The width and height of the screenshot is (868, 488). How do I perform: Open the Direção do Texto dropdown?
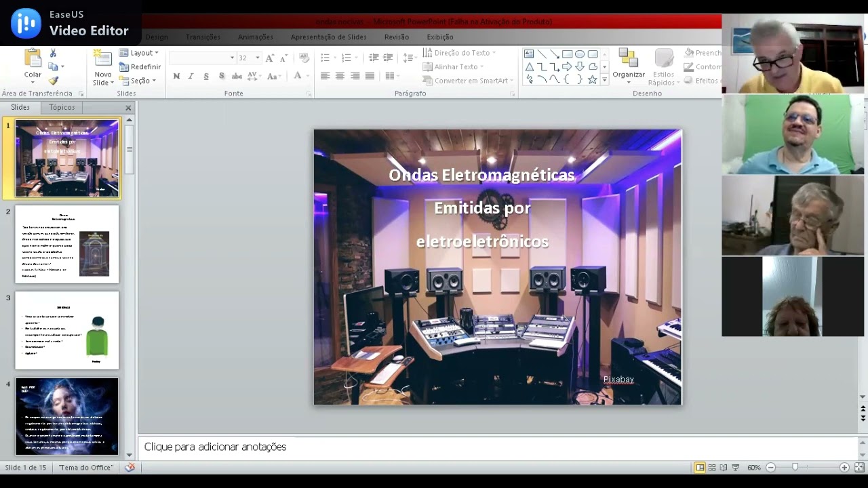(459, 53)
